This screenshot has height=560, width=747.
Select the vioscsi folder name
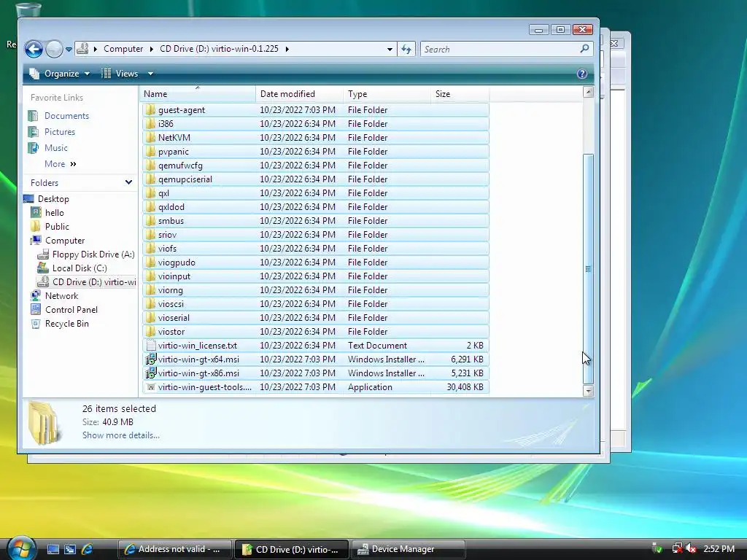171,304
